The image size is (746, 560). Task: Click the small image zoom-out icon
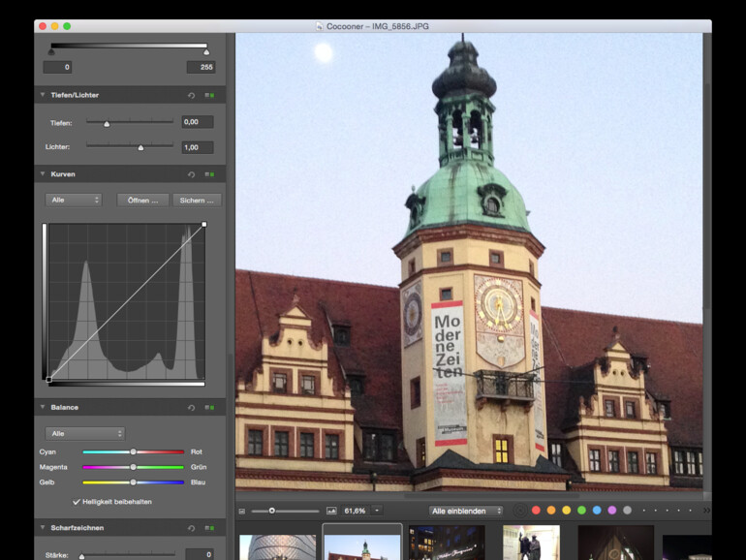(x=242, y=511)
